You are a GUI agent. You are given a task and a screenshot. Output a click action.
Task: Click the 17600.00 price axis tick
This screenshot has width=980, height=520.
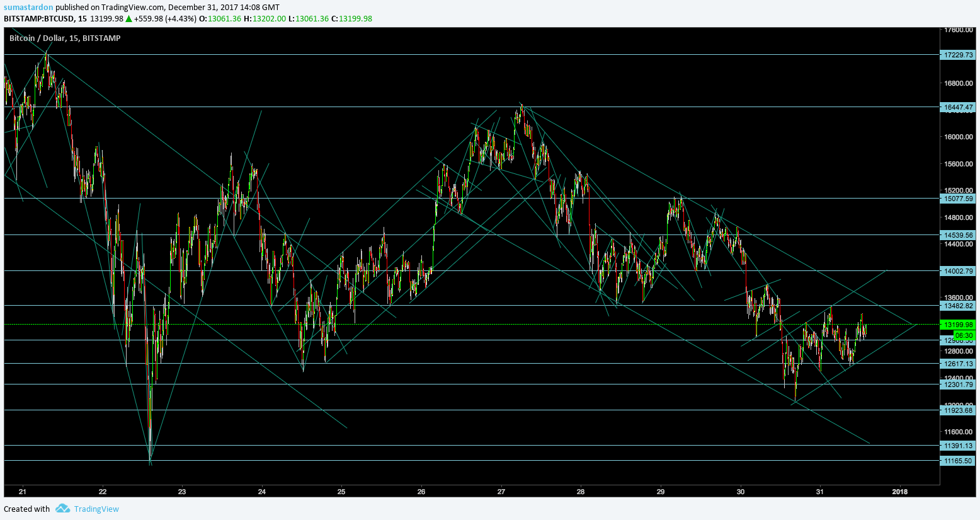(958, 30)
